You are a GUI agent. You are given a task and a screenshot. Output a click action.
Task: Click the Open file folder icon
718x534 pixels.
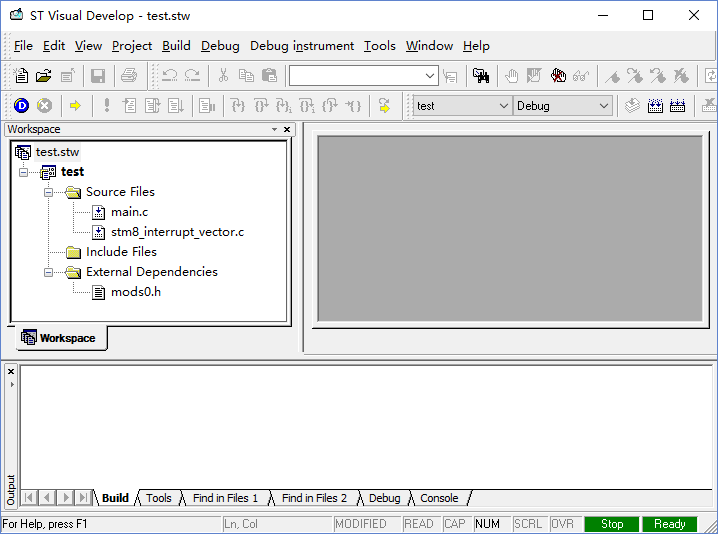[43, 76]
